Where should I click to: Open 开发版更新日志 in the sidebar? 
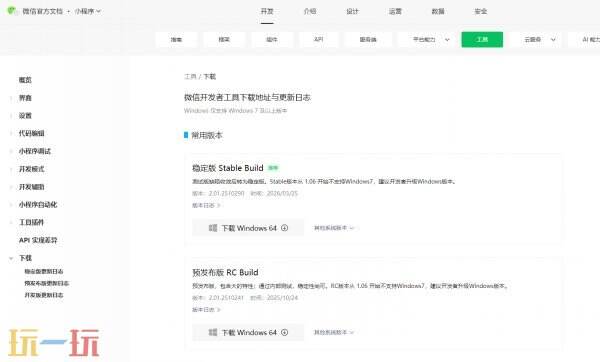(44, 295)
